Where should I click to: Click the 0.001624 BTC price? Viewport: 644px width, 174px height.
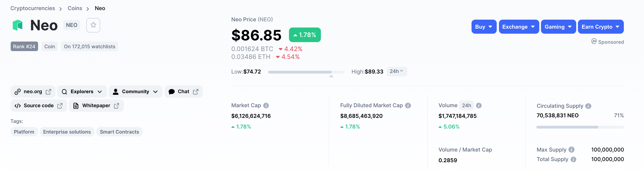click(x=252, y=49)
